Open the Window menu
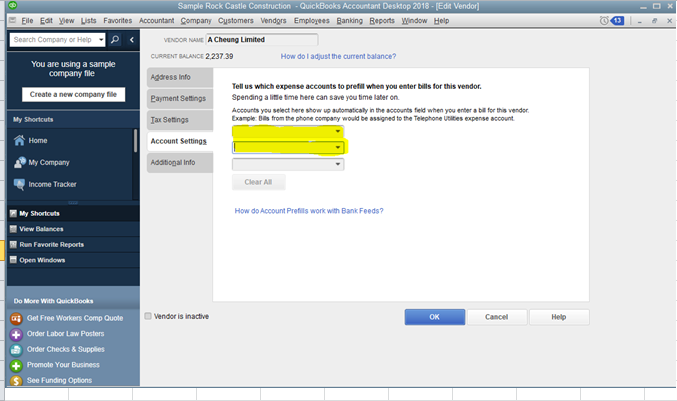677x401 pixels. 414,21
